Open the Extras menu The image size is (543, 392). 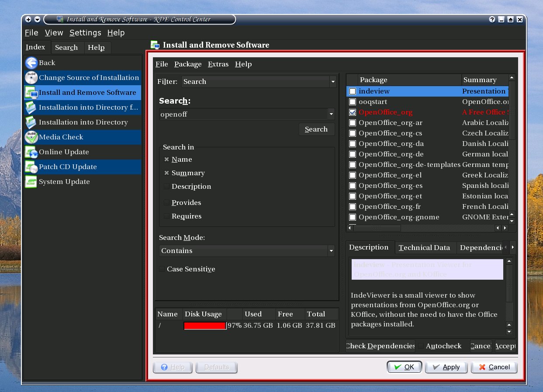218,64
